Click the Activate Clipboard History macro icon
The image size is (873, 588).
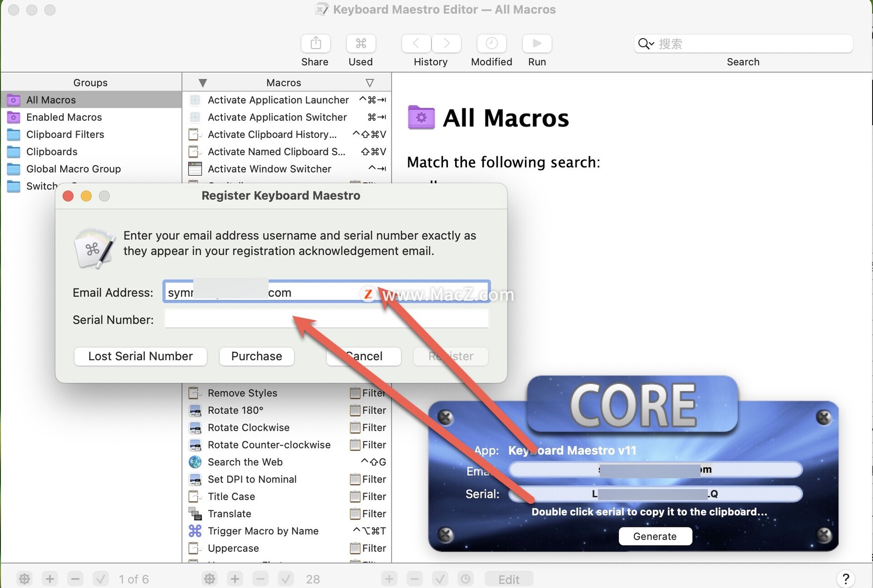(195, 135)
